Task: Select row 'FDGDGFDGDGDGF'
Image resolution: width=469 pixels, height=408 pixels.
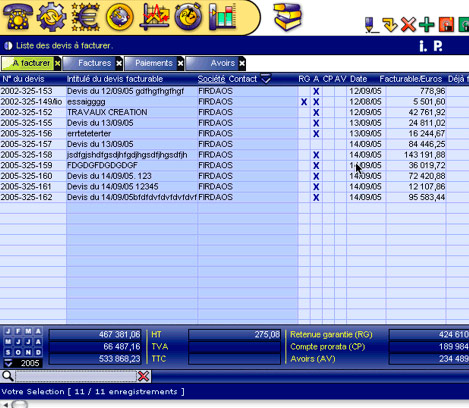Action: click(x=102, y=166)
